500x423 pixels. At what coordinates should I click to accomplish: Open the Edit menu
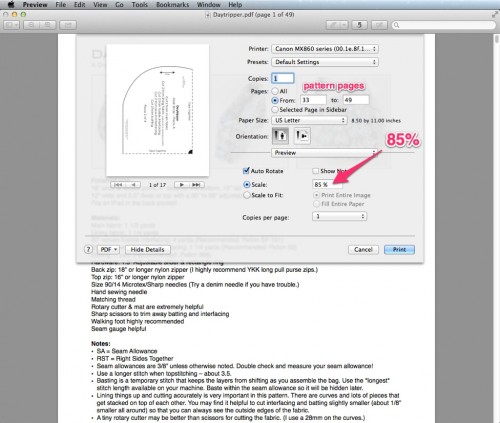(80, 5)
